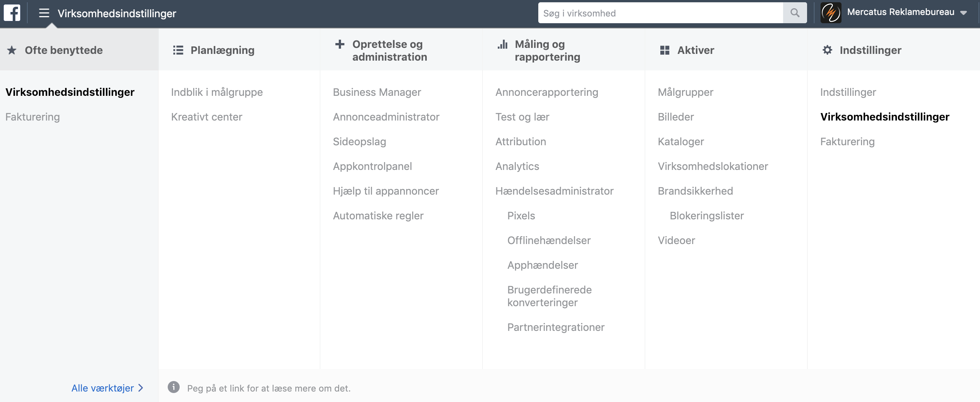The width and height of the screenshot is (980, 402).
Task: Open the Indstillinger gear icon
Action: click(827, 50)
